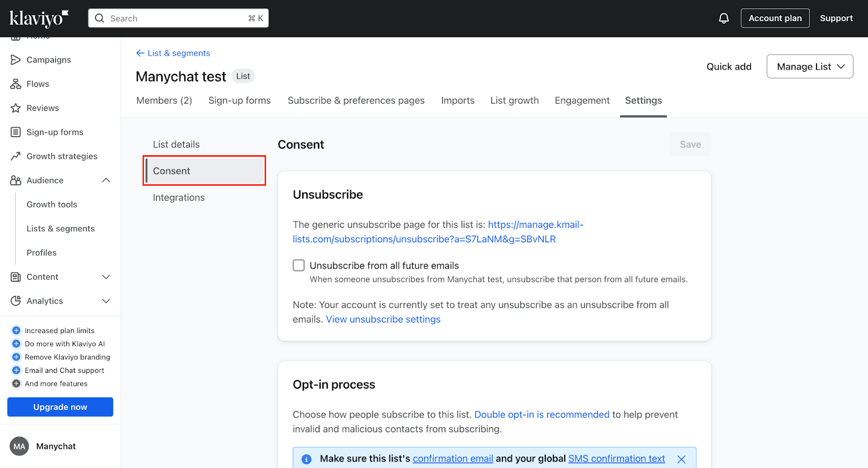Collapse the Audience section

pyautogui.click(x=106, y=180)
